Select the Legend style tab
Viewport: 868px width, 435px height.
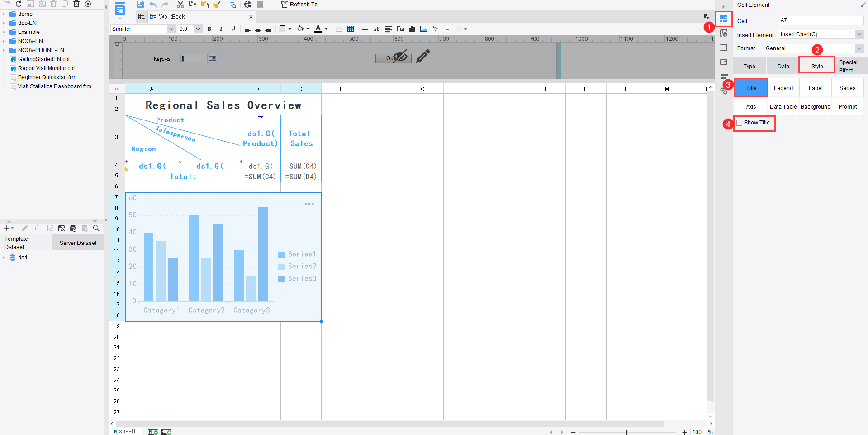click(x=783, y=88)
